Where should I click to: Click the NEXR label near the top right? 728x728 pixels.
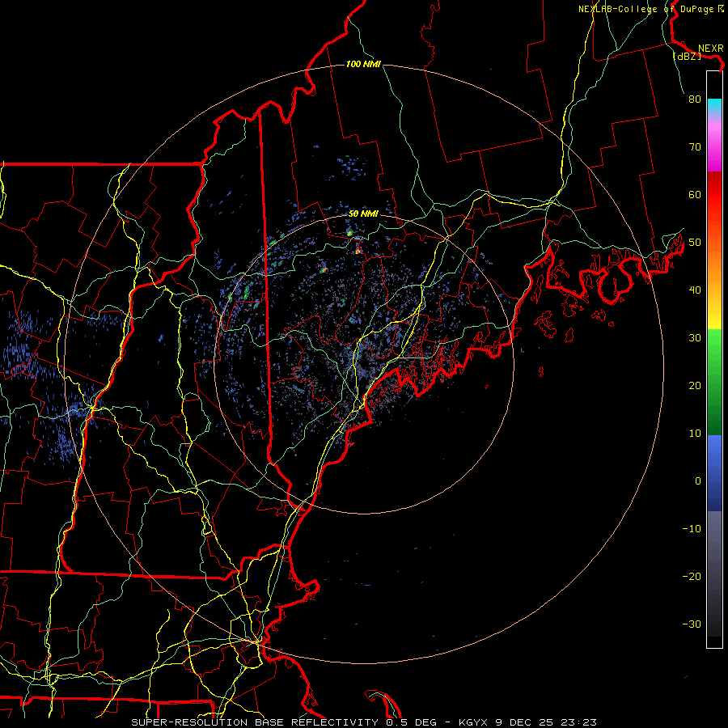pyautogui.click(x=711, y=49)
